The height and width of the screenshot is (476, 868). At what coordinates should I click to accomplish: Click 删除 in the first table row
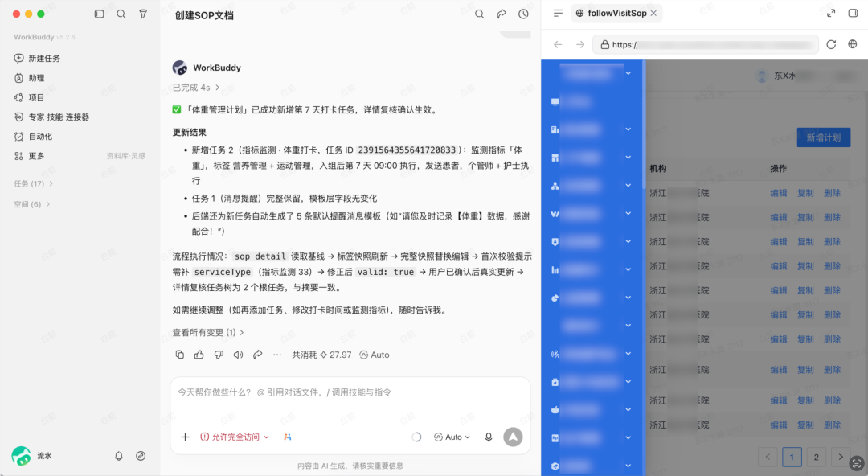click(832, 193)
